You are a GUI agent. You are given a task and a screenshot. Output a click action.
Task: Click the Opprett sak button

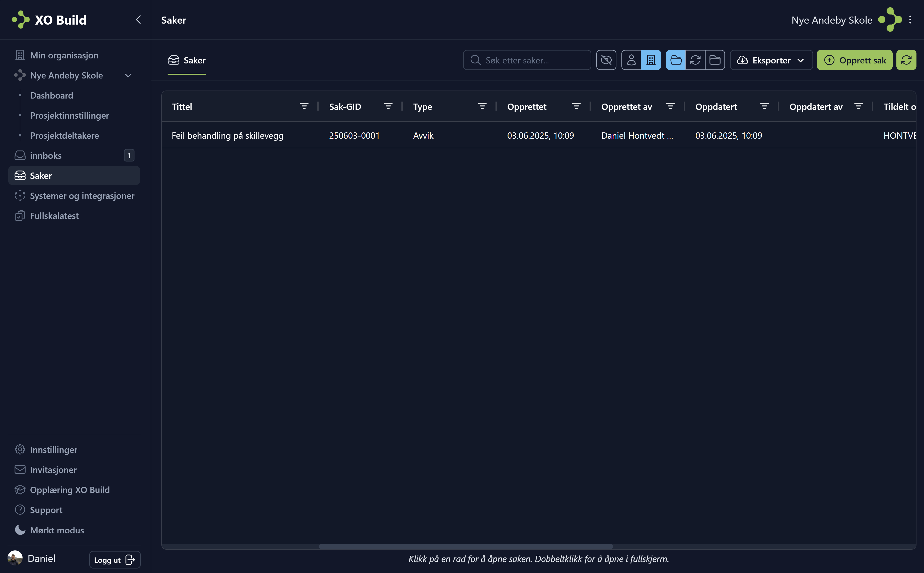[x=855, y=60]
